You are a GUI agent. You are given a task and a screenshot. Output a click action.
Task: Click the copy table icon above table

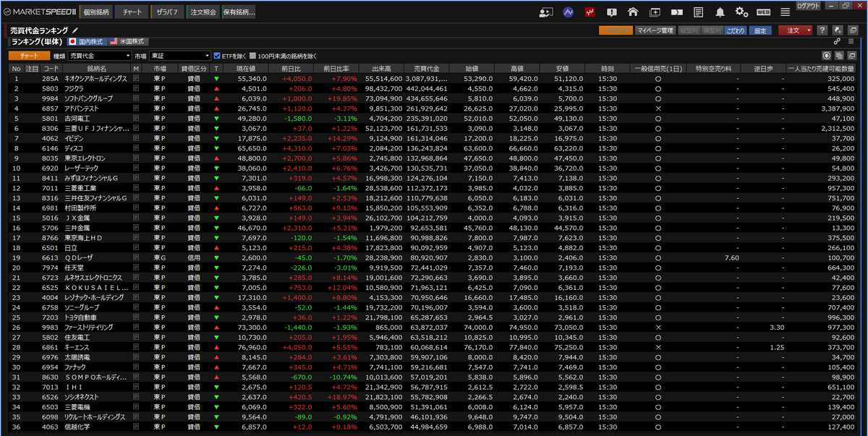click(x=839, y=56)
